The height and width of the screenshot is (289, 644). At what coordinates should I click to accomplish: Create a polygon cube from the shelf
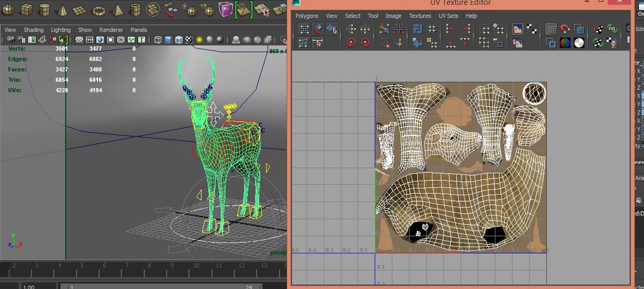26,10
